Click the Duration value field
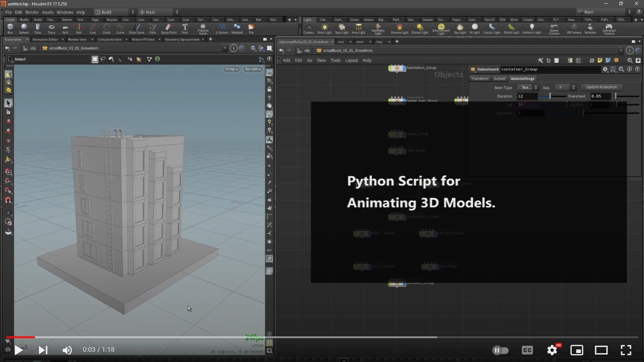The image size is (644, 362). coord(527,96)
